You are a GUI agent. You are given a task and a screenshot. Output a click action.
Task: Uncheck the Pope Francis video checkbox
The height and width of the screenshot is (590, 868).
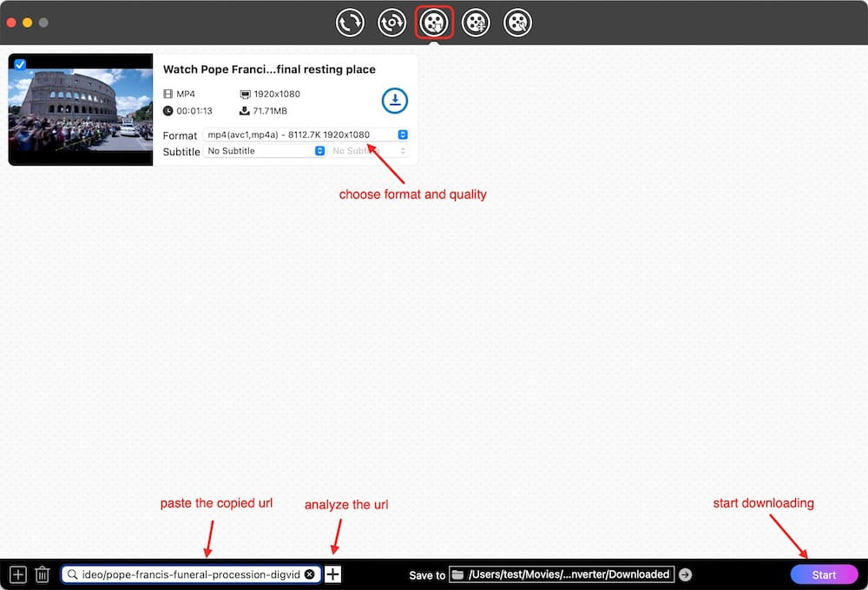tap(20, 64)
